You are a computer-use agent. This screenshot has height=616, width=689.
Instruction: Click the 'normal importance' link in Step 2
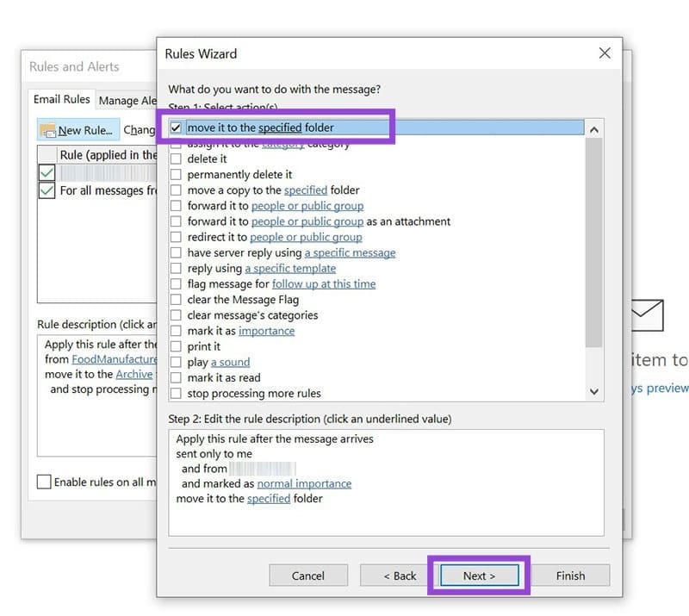pos(304,483)
